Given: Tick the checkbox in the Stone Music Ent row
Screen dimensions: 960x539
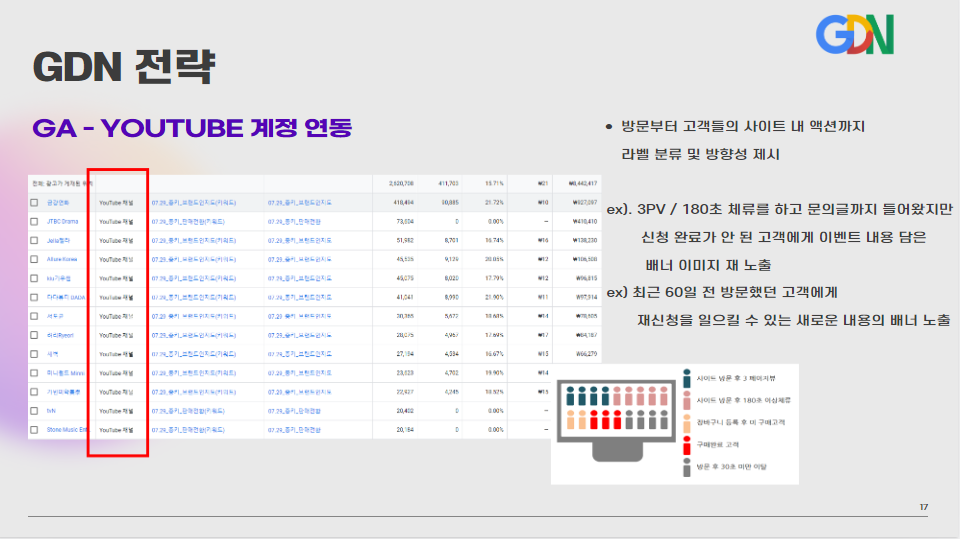Looking at the screenshot, I should (34, 430).
